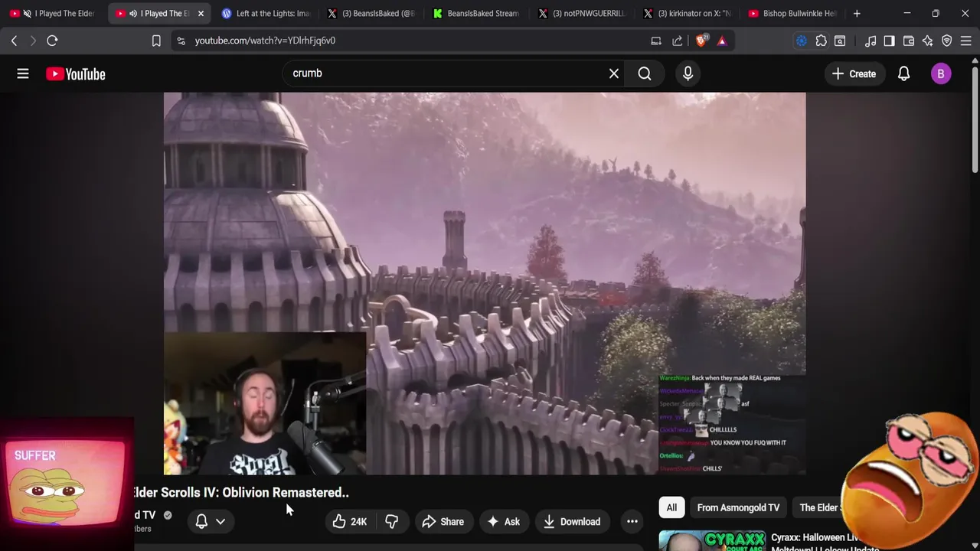The image size is (980, 551).
Task: Open the Cyraxx Halloween video thumbnail
Action: tap(712, 540)
